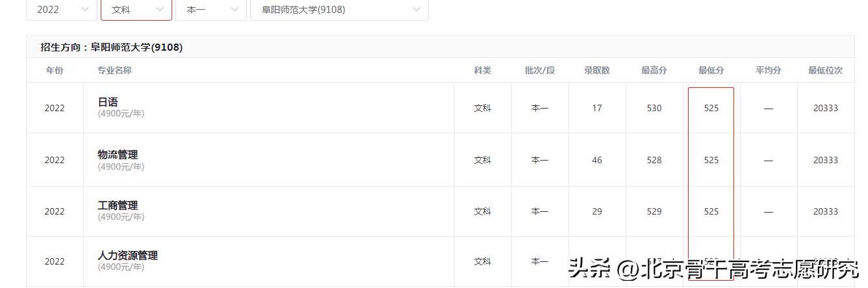This screenshot has height=288, width=868.
Task: Click the 录取数 column header
Action: point(596,70)
